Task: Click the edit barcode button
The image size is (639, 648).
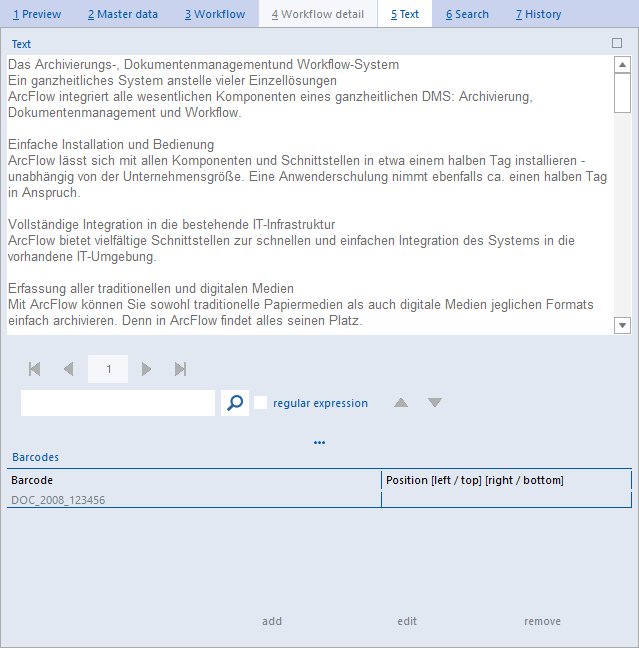Action: 407,621
